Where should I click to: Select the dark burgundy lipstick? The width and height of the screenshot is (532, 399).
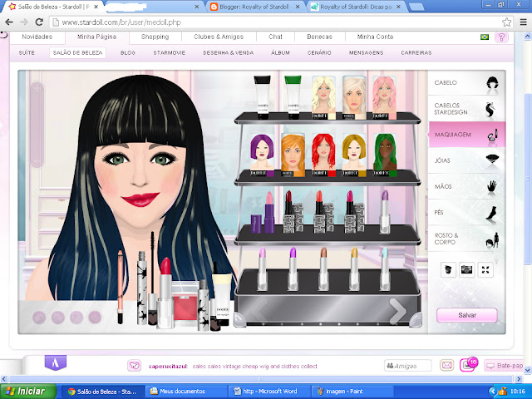pyautogui.click(x=293, y=212)
